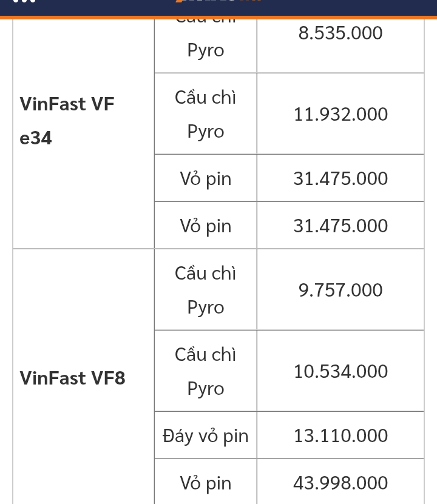Click the orange header underline strip
The height and width of the screenshot is (504, 437).
pos(218,18)
